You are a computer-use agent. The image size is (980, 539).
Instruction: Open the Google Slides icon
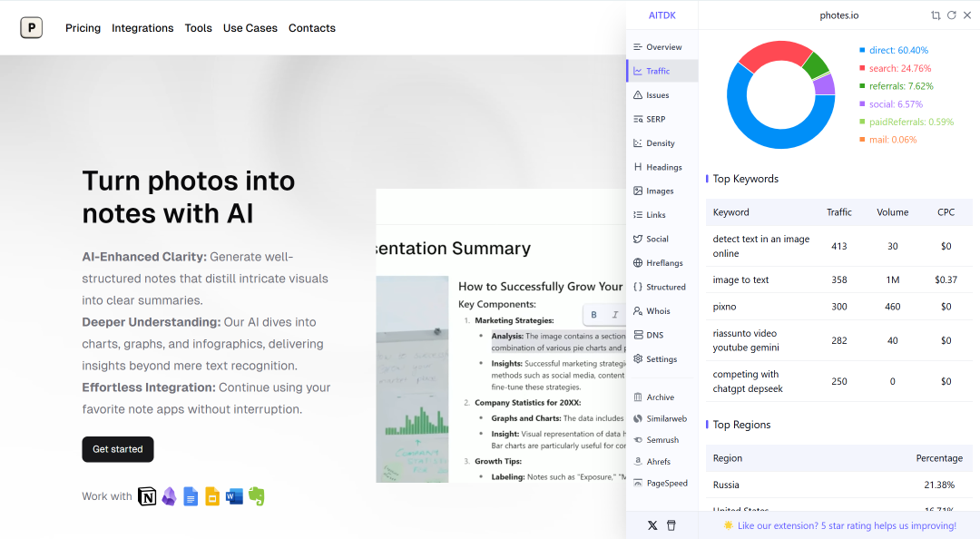tap(212, 496)
